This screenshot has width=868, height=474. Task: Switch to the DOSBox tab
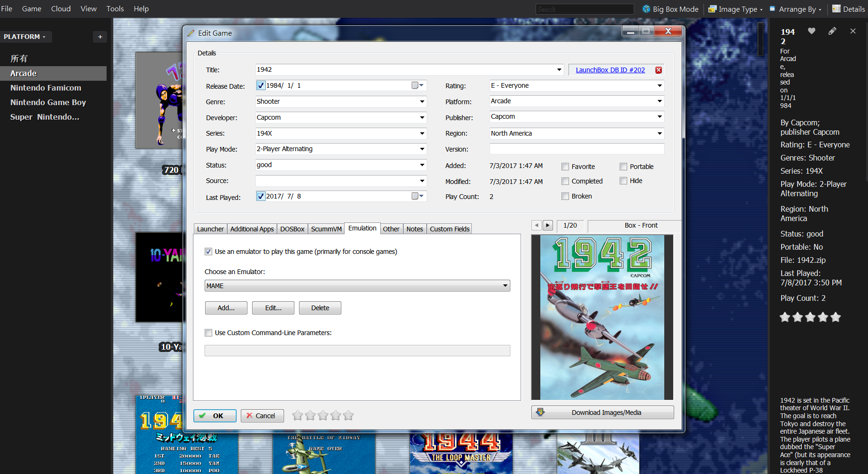(x=292, y=229)
